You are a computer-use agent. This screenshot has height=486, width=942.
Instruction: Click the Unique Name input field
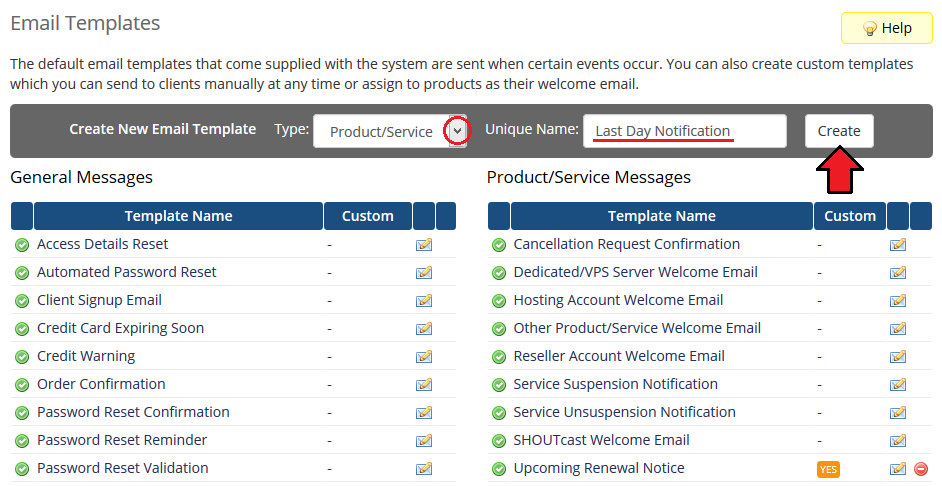pos(684,131)
